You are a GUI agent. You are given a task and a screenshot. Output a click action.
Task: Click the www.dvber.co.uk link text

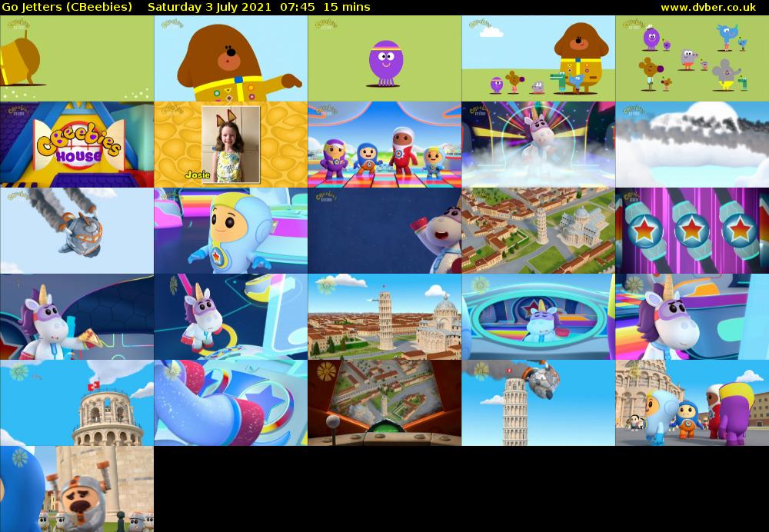click(x=708, y=8)
